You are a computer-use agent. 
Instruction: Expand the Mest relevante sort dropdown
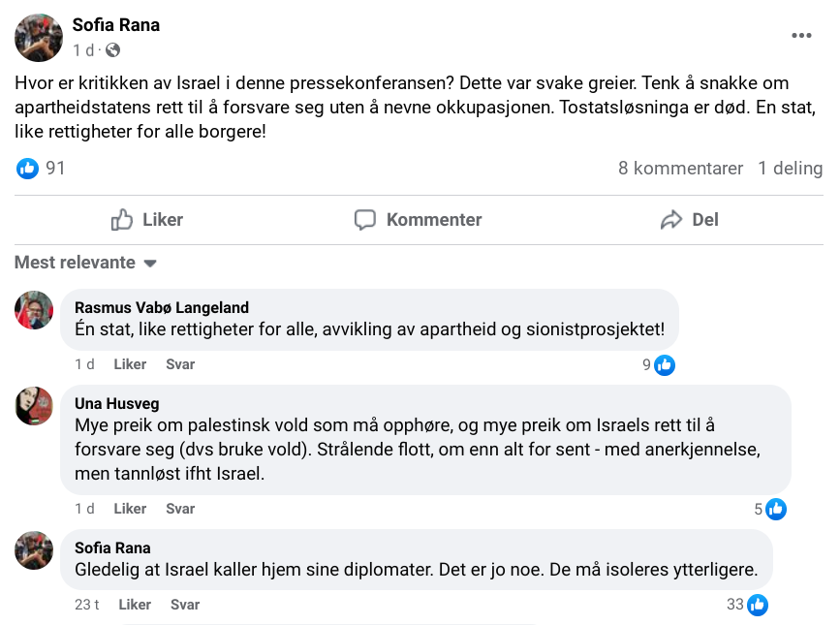[x=85, y=263]
